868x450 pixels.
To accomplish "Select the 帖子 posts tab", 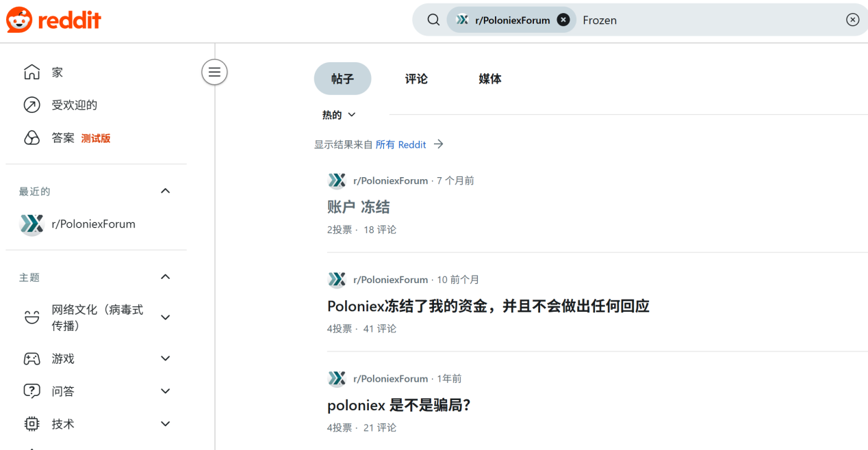I will (x=342, y=79).
